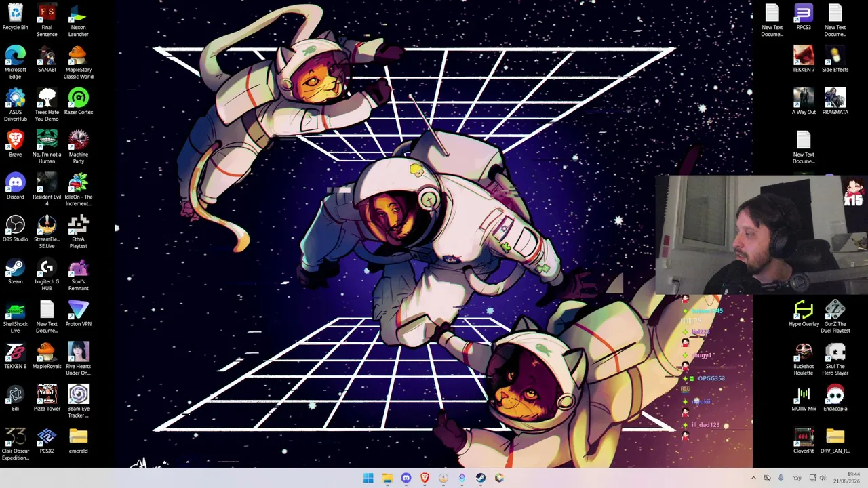Switch to Discord via taskbar icon

[406, 478]
